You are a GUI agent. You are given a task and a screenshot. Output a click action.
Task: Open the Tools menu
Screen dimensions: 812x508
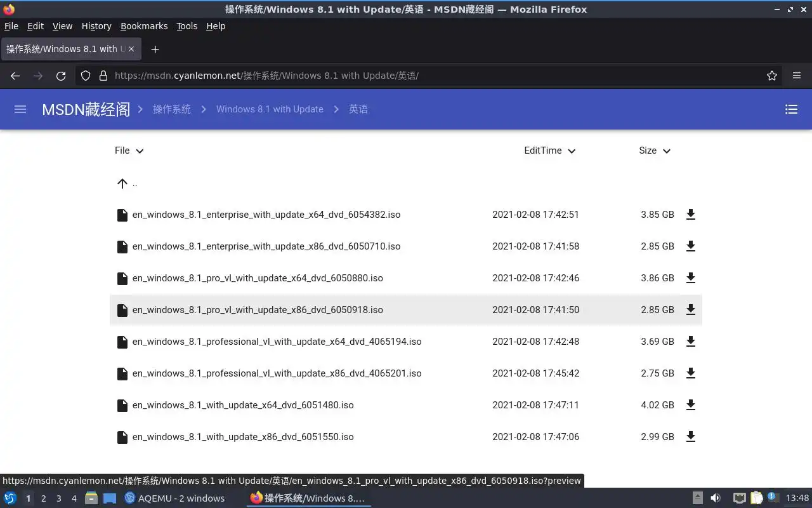pos(187,26)
